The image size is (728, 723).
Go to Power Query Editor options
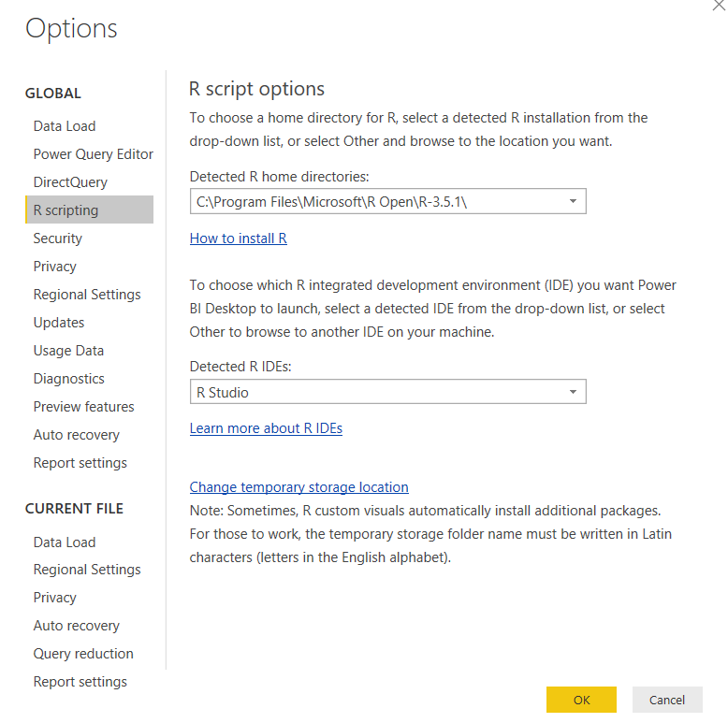(x=94, y=154)
